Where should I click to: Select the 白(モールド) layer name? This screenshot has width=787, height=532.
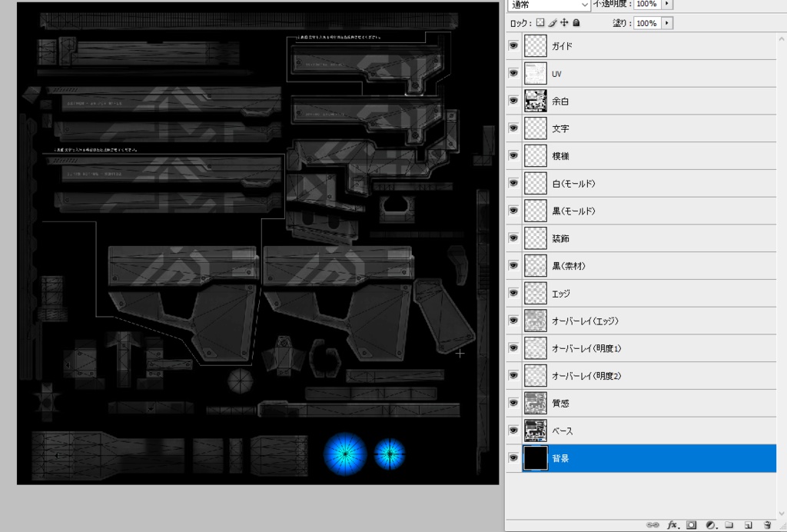point(573,184)
